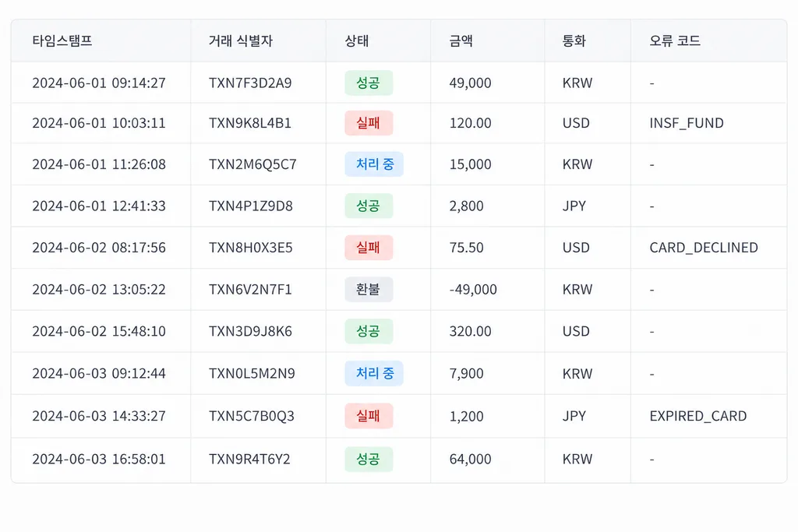Click the amount 75.50

(x=466, y=248)
